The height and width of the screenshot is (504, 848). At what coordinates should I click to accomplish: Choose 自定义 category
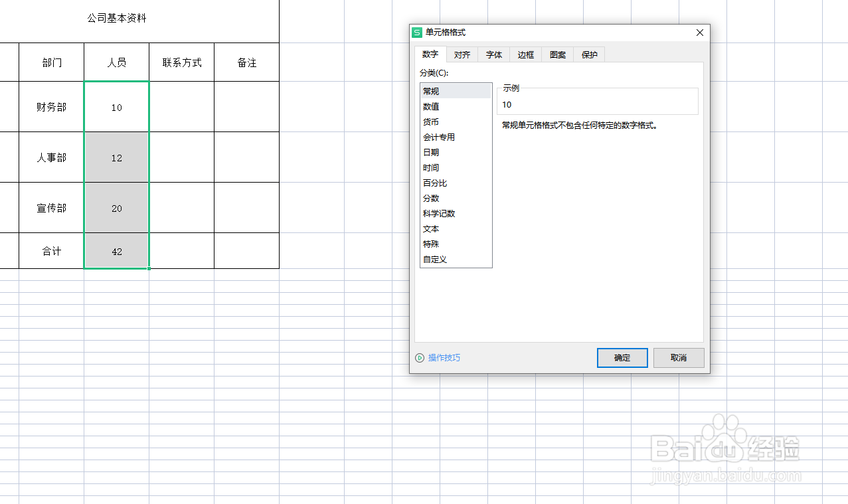[x=456, y=259]
